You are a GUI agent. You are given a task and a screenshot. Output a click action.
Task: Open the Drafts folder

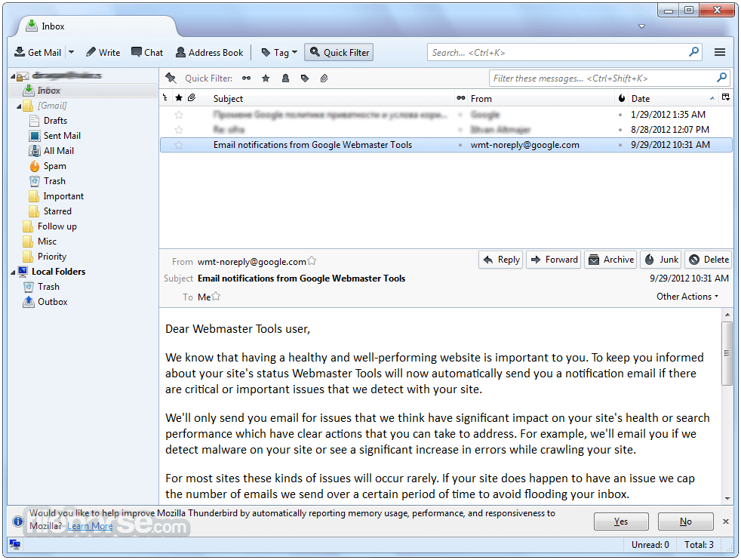[55, 121]
